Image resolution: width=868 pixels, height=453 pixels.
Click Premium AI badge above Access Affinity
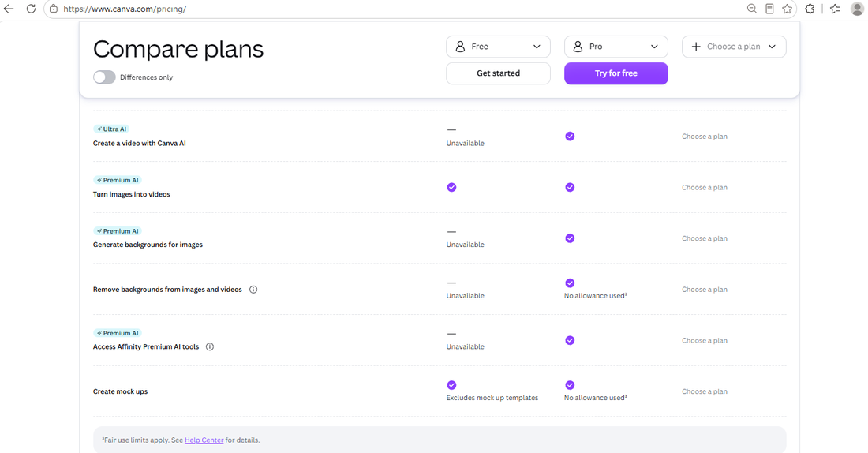pos(118,333)
